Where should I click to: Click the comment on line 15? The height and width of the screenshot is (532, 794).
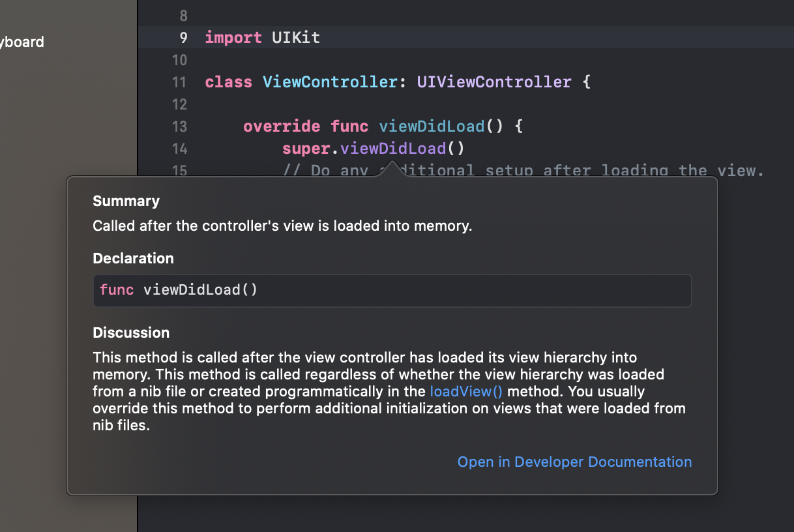point(523,171)
